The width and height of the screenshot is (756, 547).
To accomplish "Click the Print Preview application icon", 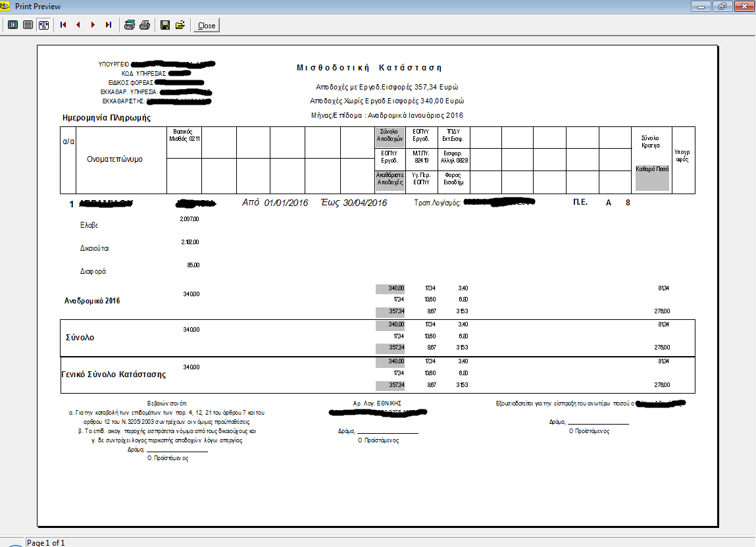I will point(6,6).
